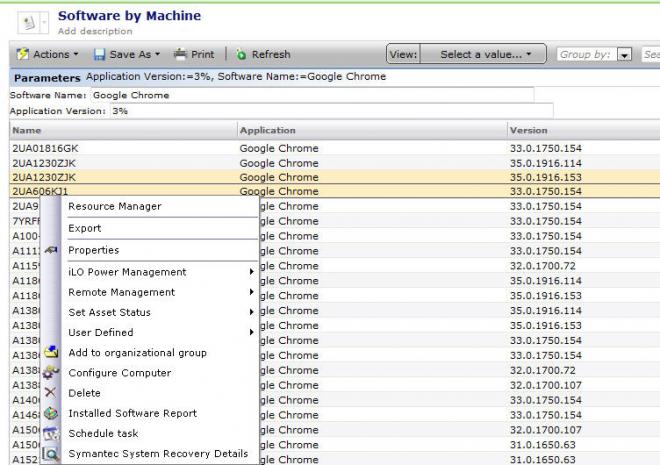
Task: Open Symantec System Recovery Details
Action: (160, 454)
